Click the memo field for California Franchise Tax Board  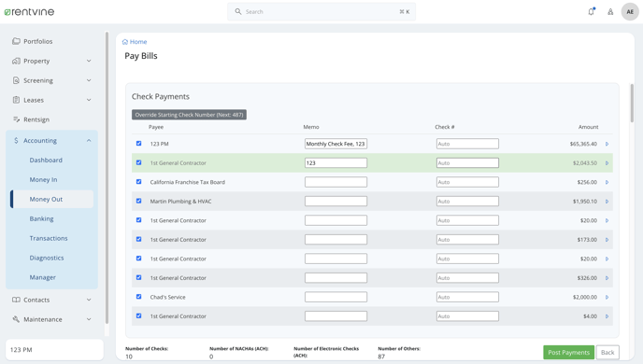[x=336, y=182]
